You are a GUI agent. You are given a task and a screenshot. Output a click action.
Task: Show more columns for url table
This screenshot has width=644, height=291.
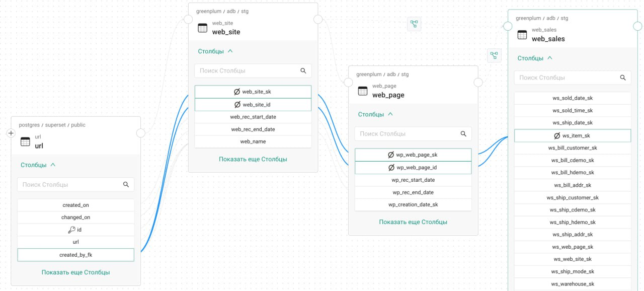coord(75,272)
